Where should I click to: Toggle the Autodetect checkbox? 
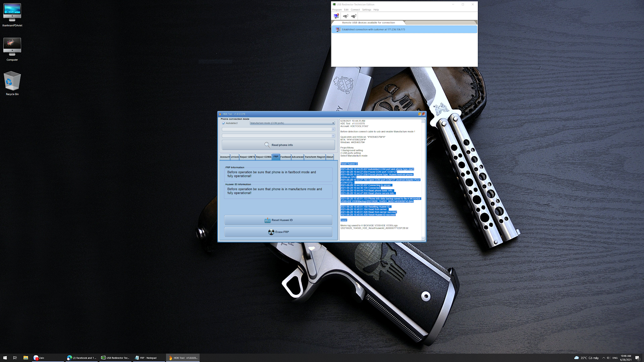pyautogui.click(x=224, y=123)
